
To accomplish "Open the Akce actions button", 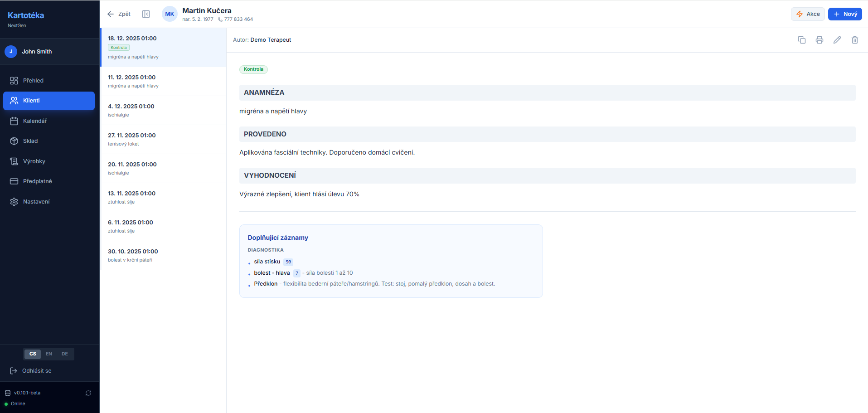I will 808,14.
